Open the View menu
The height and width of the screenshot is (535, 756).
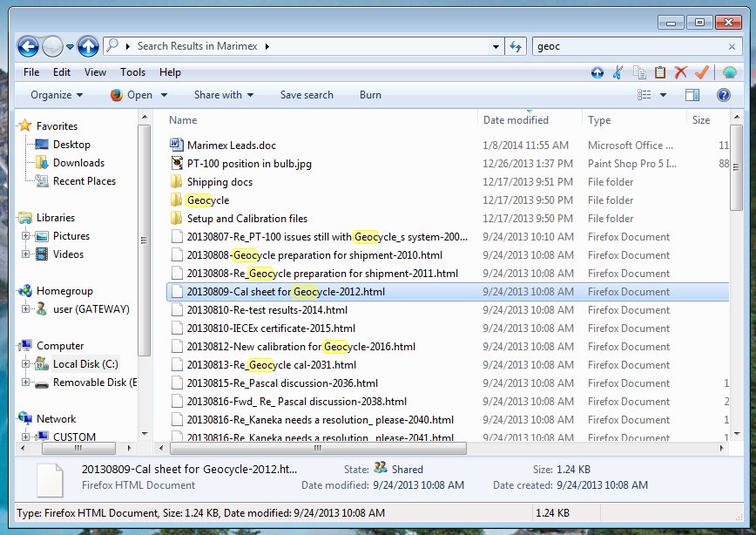click(x=95, y=72)
